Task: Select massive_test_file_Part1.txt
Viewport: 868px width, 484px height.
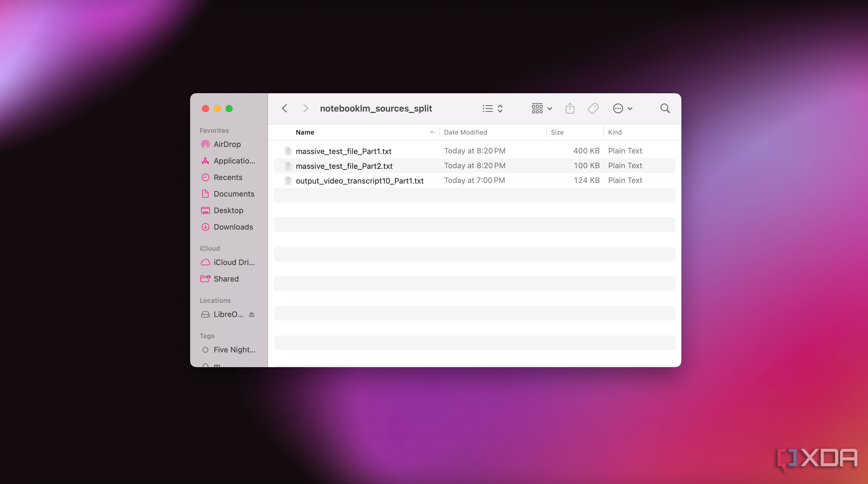Action: (x=343, y=151)
